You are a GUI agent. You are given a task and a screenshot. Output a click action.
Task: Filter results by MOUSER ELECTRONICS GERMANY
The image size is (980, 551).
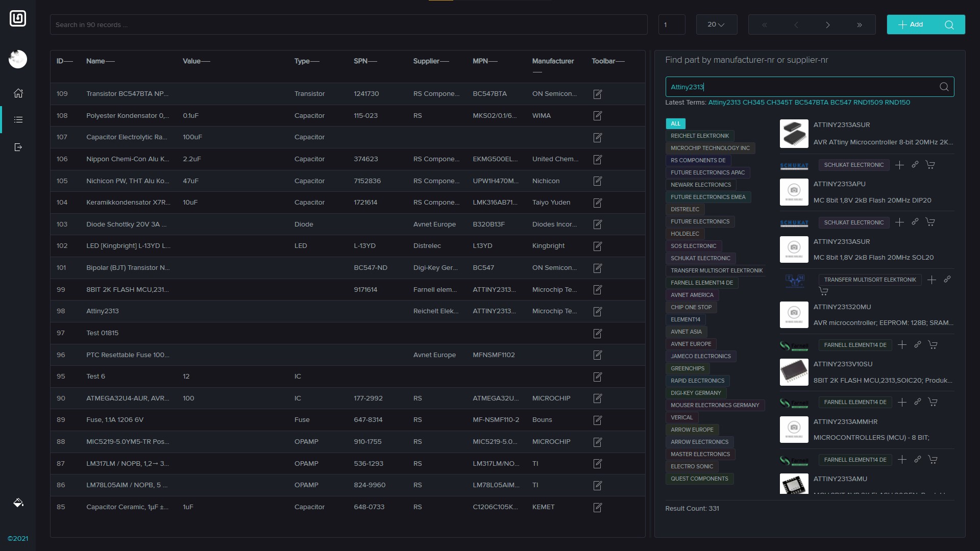(x=715, y=405)
